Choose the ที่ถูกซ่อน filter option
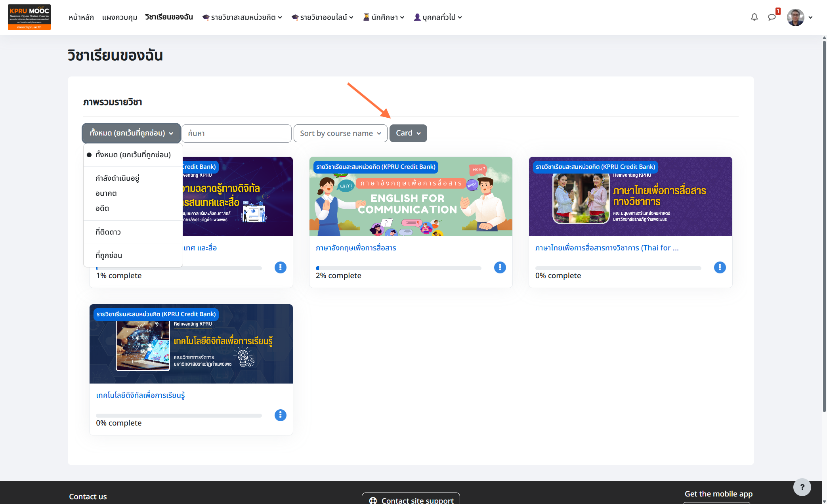827x504 pixels. (133, 256)
